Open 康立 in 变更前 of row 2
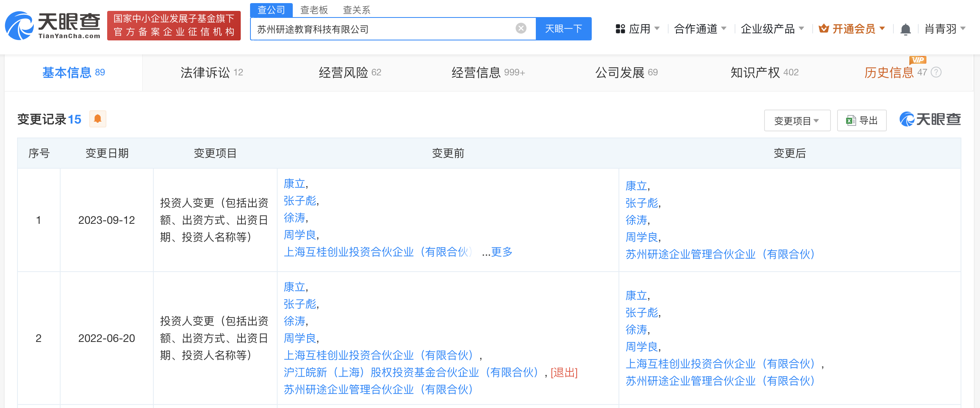 pyautogui.click(x=294, y=287)
